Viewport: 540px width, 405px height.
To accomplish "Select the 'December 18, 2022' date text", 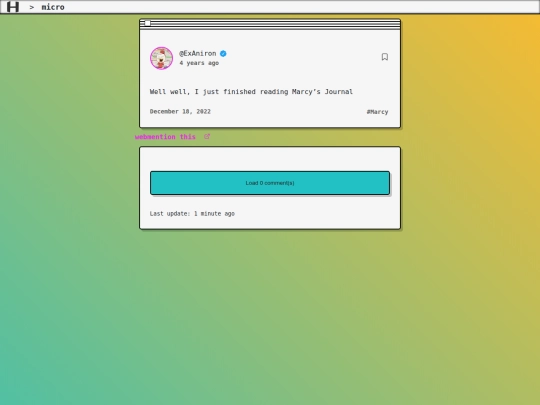I will [x=180, y=112].
